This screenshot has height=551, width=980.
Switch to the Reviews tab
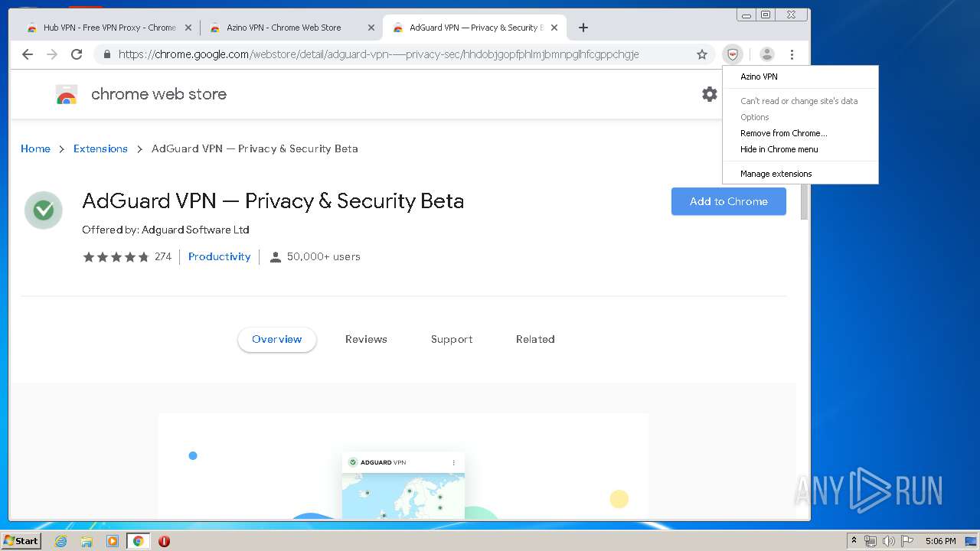(x=366, y=339)
